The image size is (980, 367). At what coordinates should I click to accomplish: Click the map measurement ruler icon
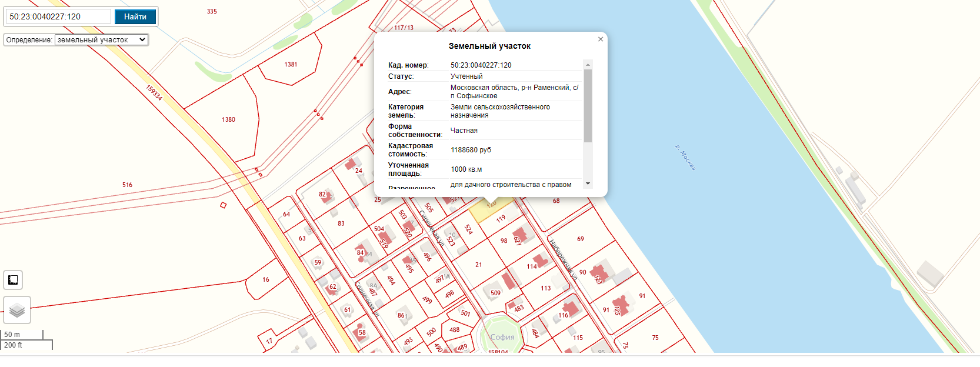pos(13,280)
